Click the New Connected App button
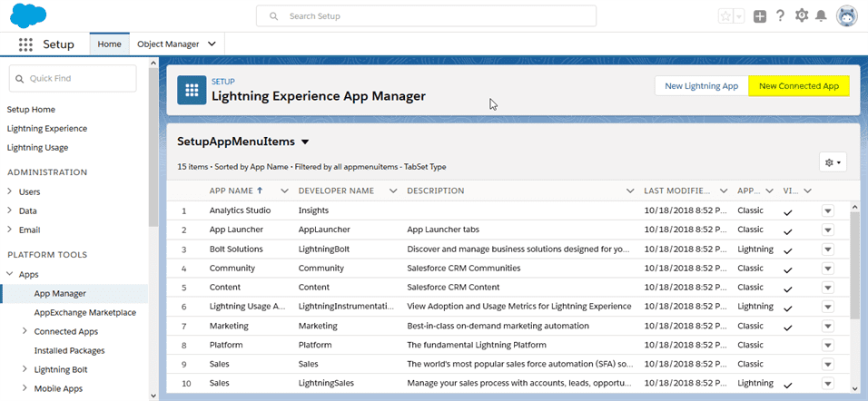 click(799, 85)
